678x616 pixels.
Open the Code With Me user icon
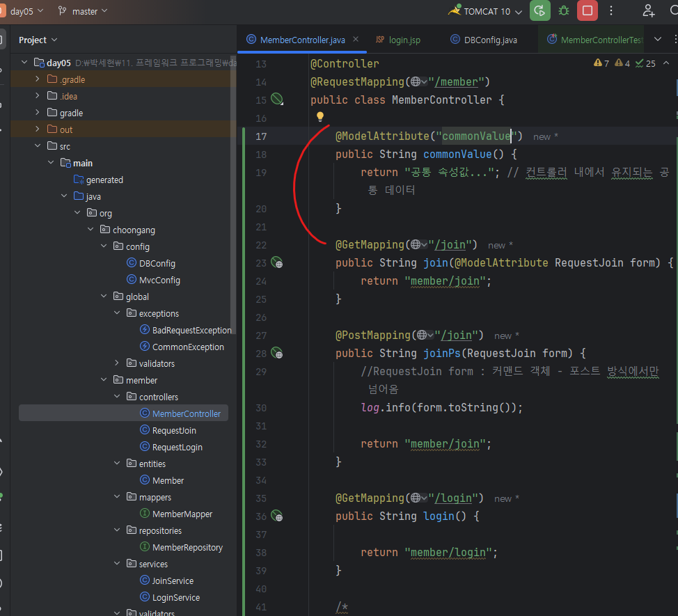(x=648, y=11)
